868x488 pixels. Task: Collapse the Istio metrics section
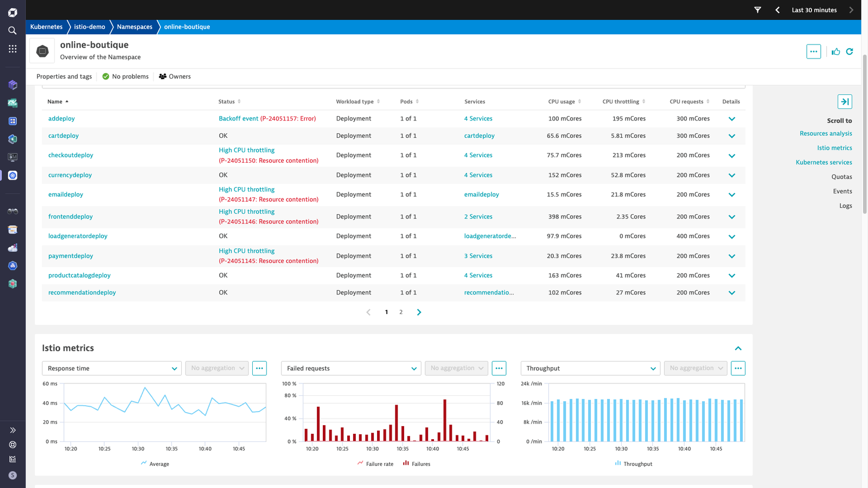738,348
